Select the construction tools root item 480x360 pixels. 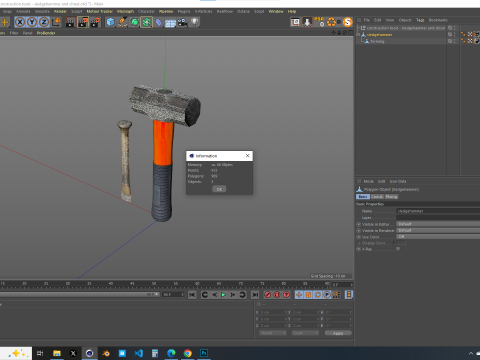406,28
